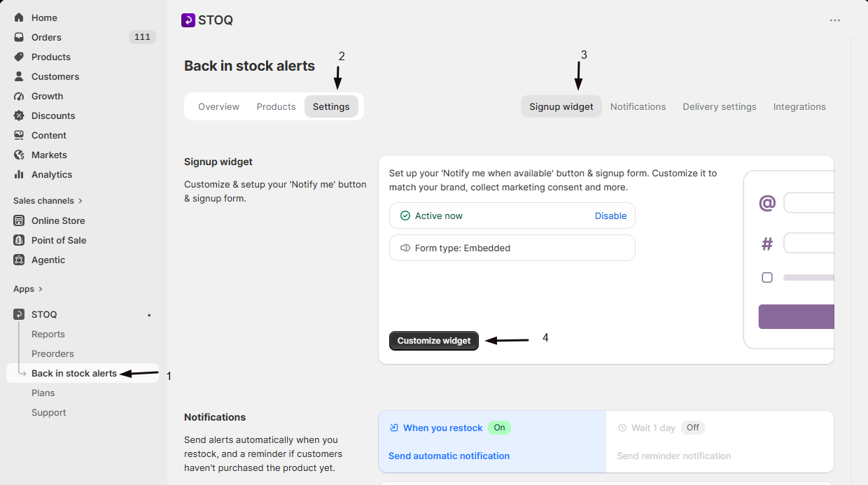Click the Discounts badge icon

point(19,115)
